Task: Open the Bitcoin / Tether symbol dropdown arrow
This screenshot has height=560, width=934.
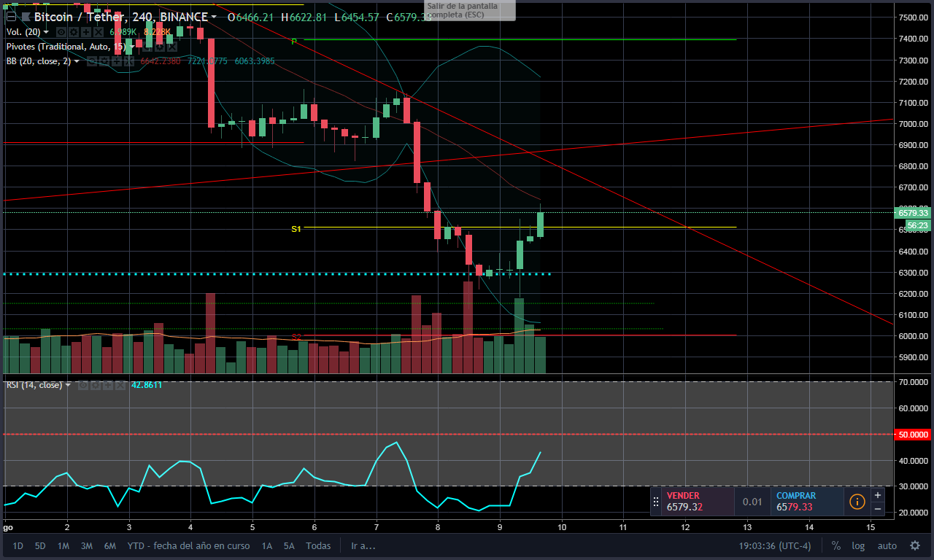Action: pos(214,17)
